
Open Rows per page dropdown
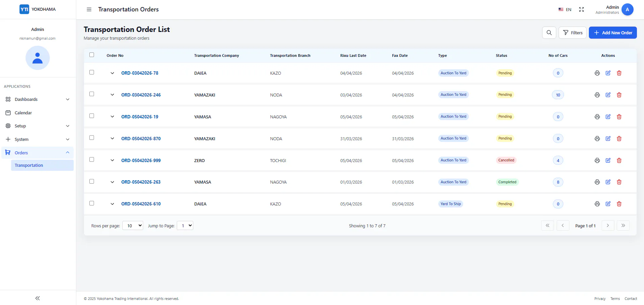point(133,226)
